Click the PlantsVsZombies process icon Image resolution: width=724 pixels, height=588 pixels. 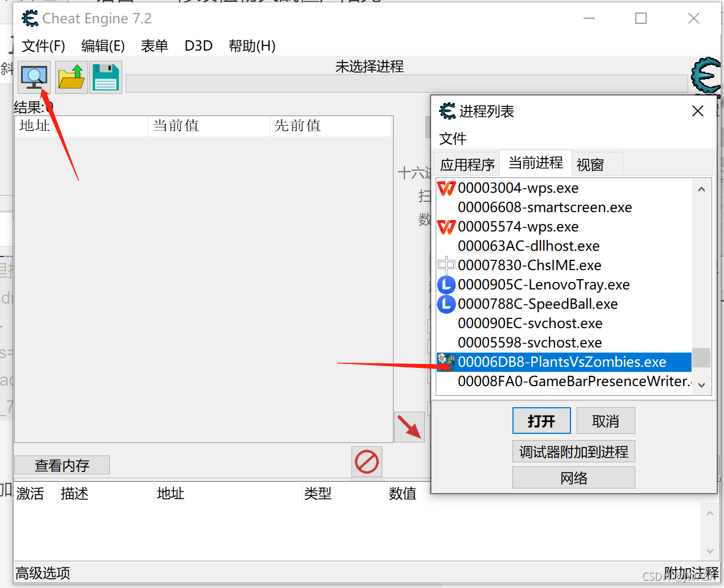click(446, 362)
